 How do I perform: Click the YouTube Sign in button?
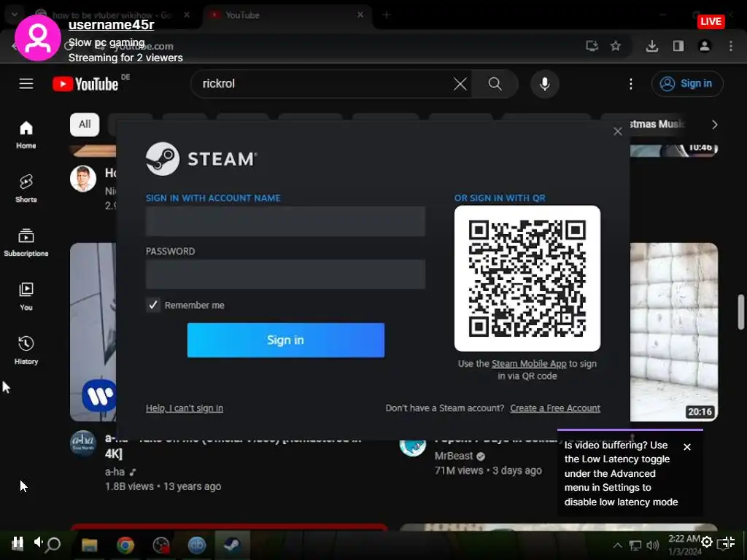[687, 84]
